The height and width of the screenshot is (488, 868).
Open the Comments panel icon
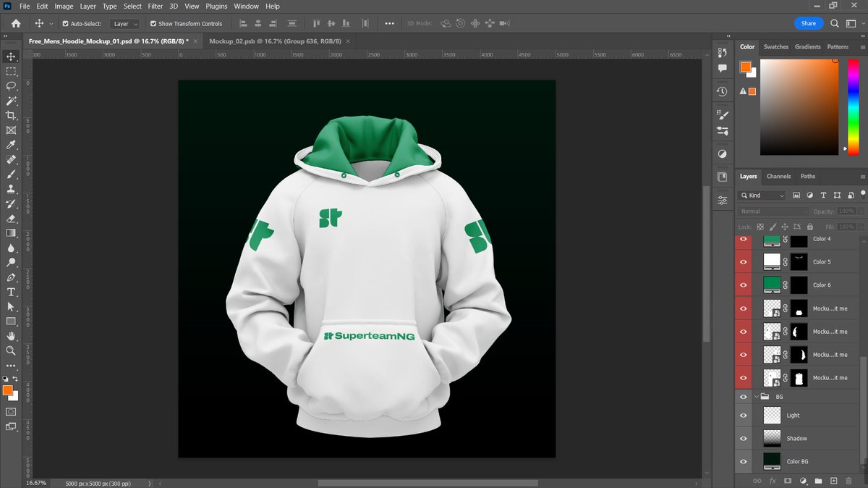(722, 68)
